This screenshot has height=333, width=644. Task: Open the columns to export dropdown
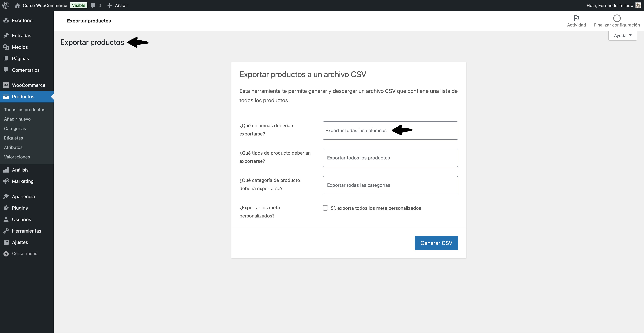[x=390, y=130]
